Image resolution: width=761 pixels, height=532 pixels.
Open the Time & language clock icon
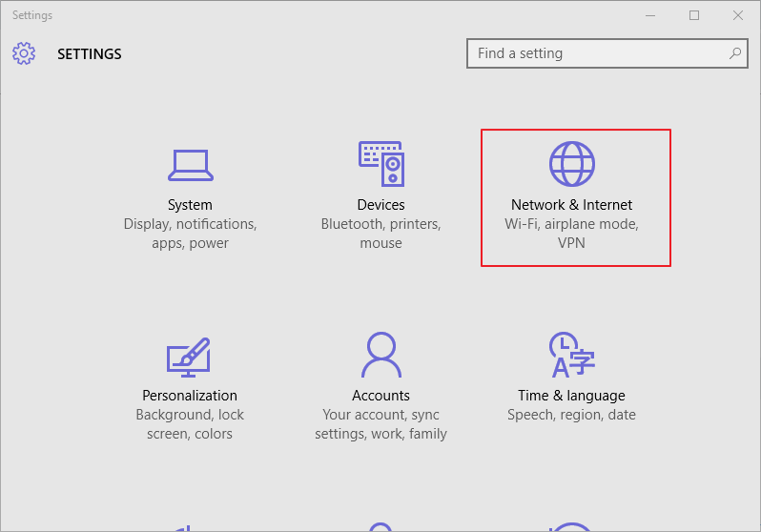(x=571, y=356)
